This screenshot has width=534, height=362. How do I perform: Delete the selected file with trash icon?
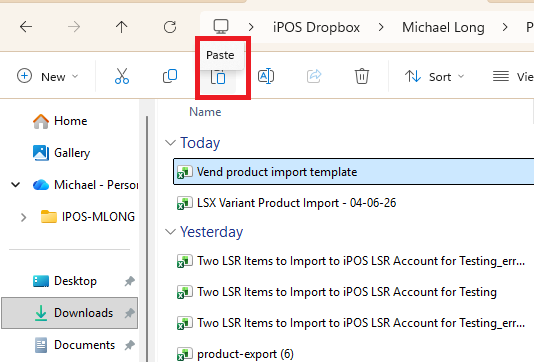point(362,76)
